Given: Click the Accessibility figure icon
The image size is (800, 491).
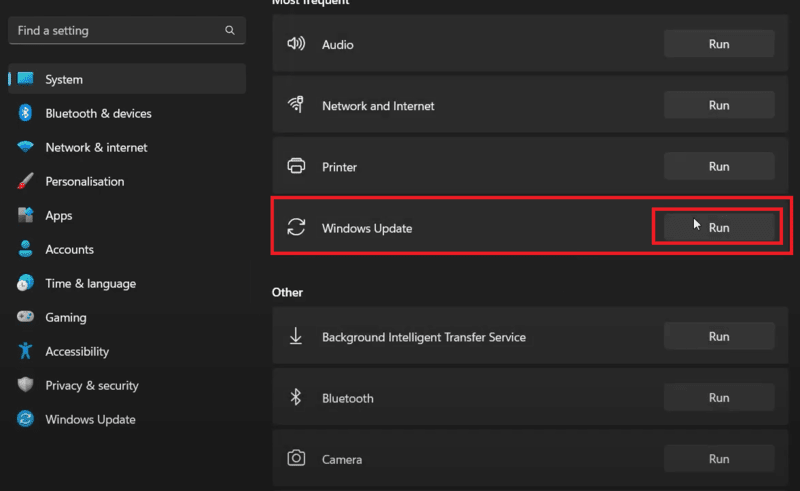Looking at the screenshot, I should (x=25, y=351).
